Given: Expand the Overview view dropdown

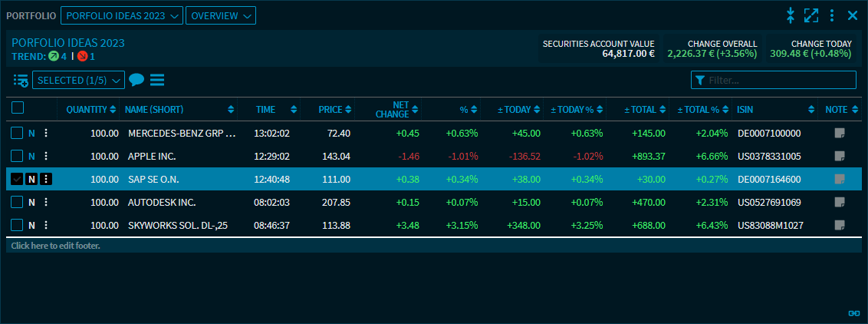Looking at the screenshot, I should click(221, 15).
